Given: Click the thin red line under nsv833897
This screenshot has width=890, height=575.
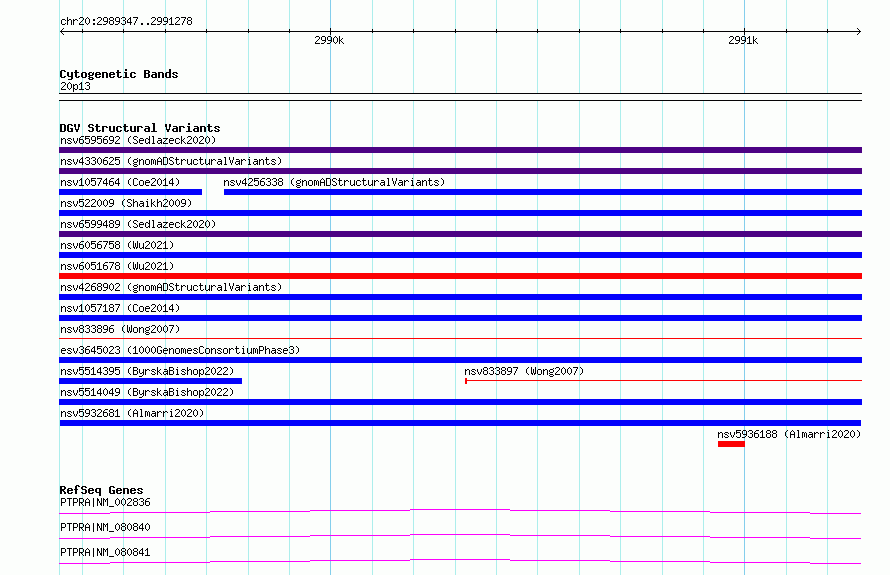Looking at the screenshot, I should [664, 381].
